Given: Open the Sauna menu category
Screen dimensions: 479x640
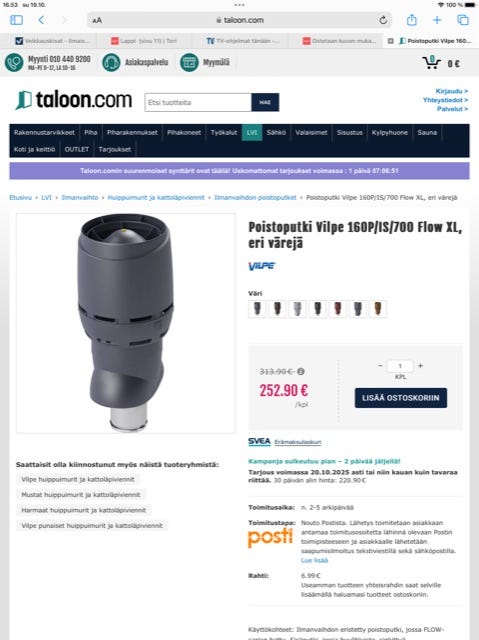Looking at the screenshot, I should pos(427,133).
